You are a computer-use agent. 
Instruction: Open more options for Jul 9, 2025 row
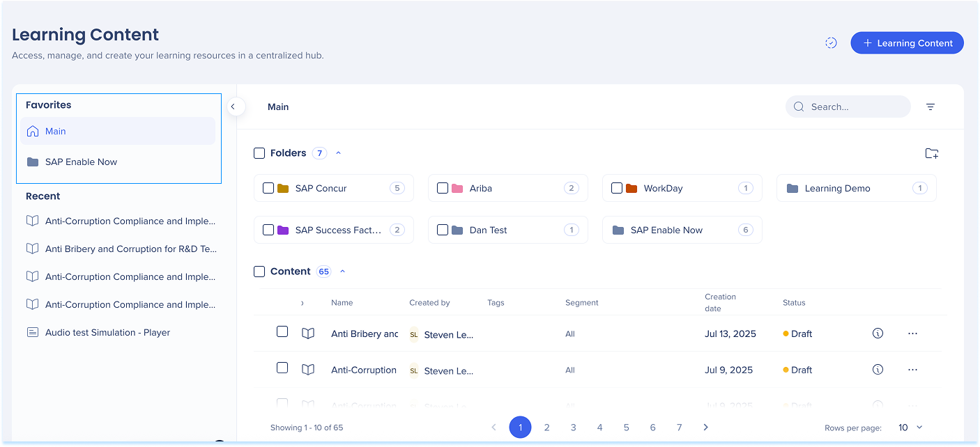click(912, 370)
